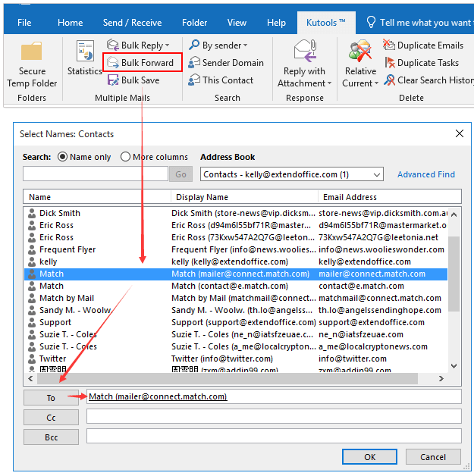The width and height of the screenshot is (474, 476).
Task: Select the More columns radio button
Action: pyautogui.click(x=125, y=157)
